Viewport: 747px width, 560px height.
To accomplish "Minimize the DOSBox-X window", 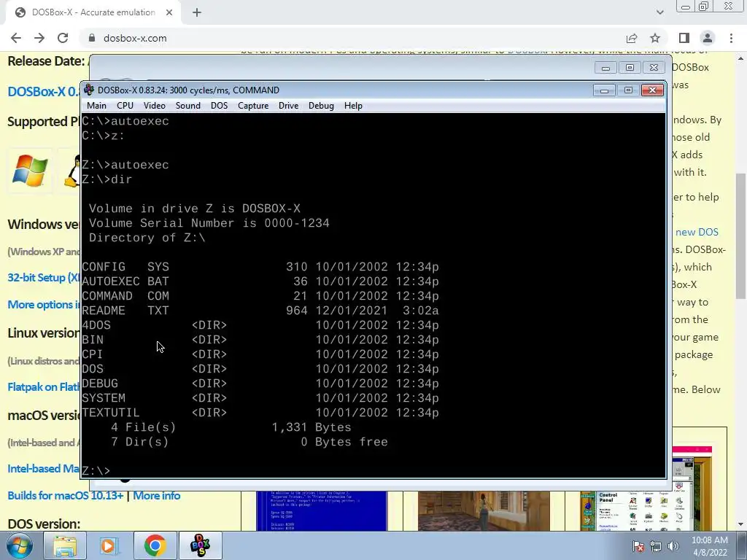I will pos(604,90).
